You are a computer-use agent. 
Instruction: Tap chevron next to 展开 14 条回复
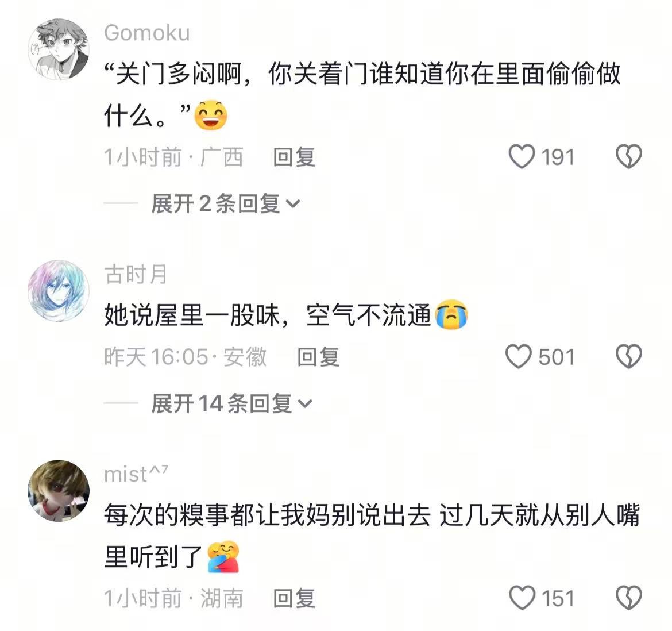(x=305, y=404)
